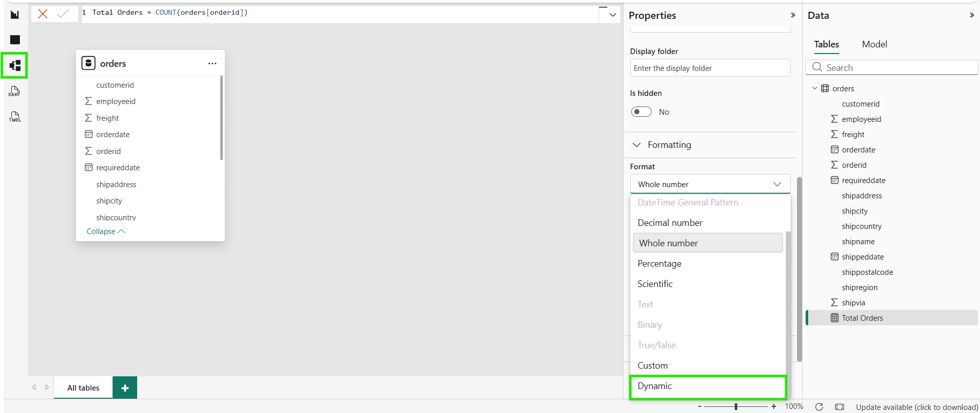980x413 pixels.
Task: Click the zoom slider handle
Action: point(736,406)
